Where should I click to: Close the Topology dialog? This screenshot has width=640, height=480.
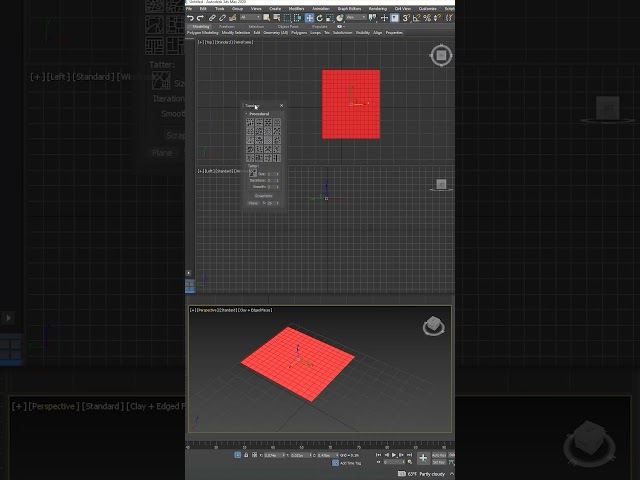(281, 106)
